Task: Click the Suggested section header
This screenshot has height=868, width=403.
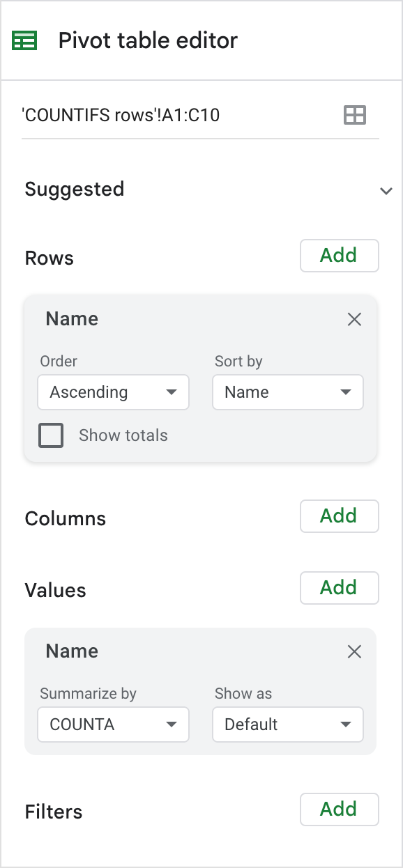Action: click(x=74, y=189)
